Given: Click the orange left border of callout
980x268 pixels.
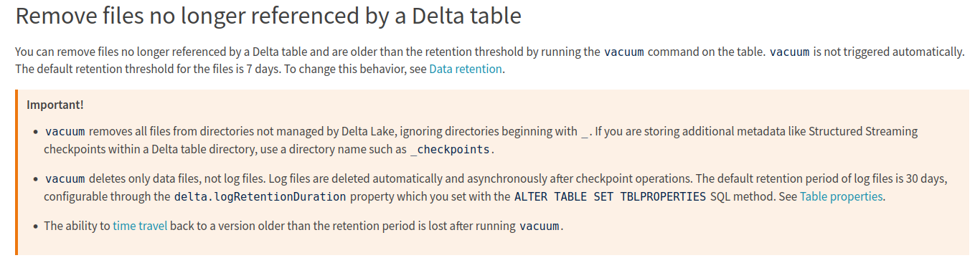Looking at the screenshot, I should tap(17, 172).
